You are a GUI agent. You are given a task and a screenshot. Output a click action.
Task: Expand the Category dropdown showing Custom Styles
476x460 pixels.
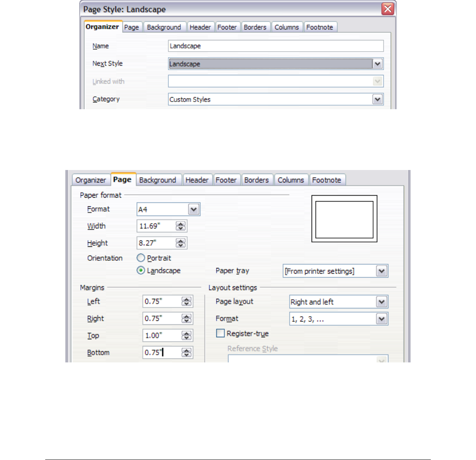pyautogui.click(x=377, y=99)
